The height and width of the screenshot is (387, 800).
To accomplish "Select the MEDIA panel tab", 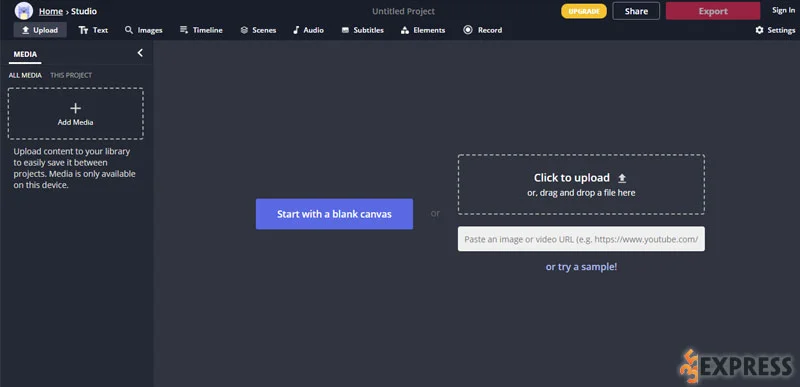I will point(25,55).
